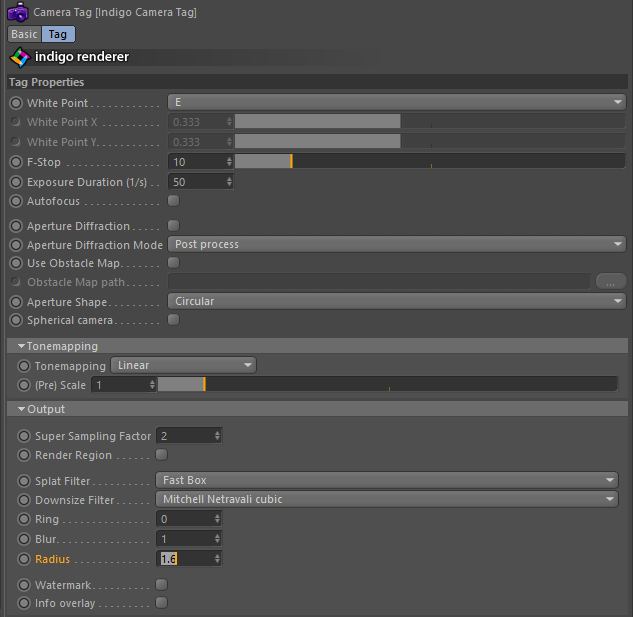Collapse the Output section
633x617 pixels.
tap(21, 409)
